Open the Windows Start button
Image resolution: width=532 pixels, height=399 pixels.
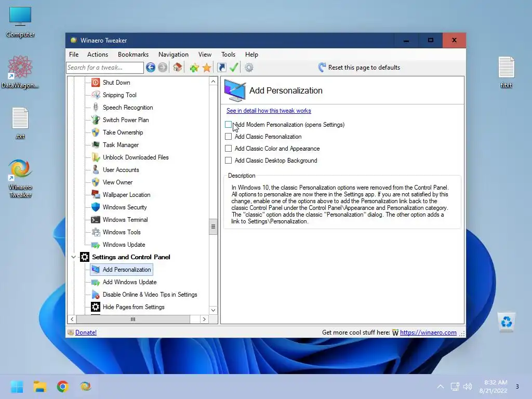click(17, 387)
